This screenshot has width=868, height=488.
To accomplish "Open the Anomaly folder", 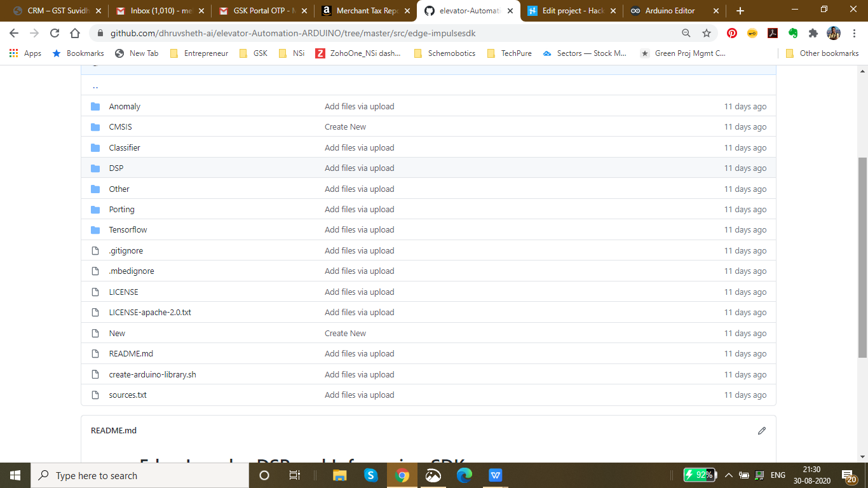I will point(125,107).
